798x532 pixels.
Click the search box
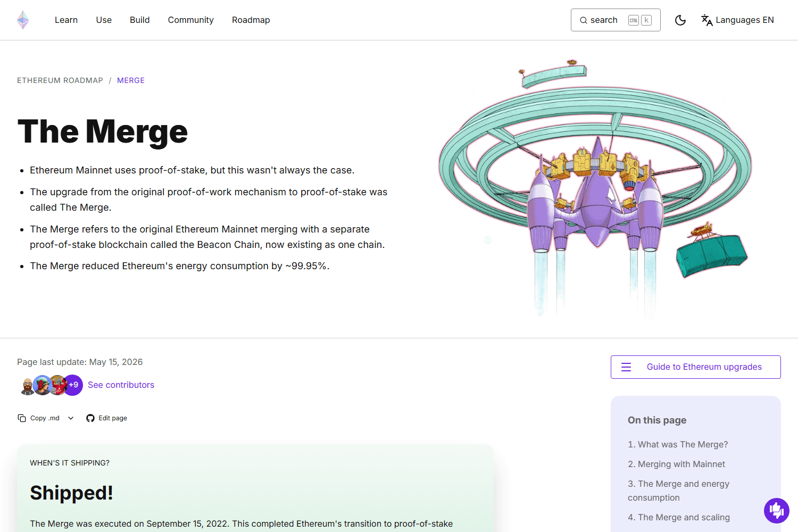click(x=616, y=20)
